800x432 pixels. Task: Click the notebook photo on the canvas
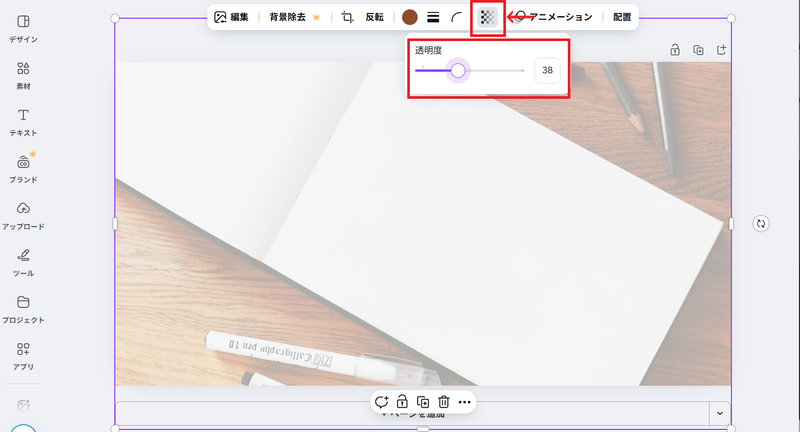pos(423,223)
